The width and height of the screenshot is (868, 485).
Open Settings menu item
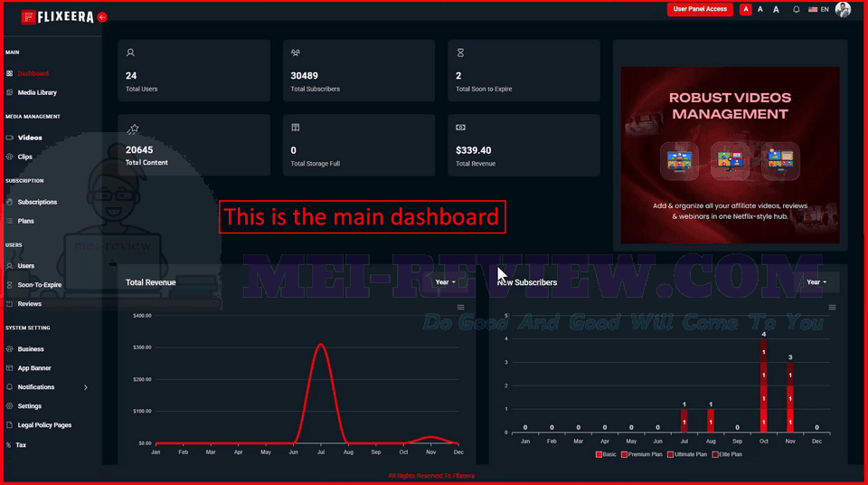click(x=29, y=406)
